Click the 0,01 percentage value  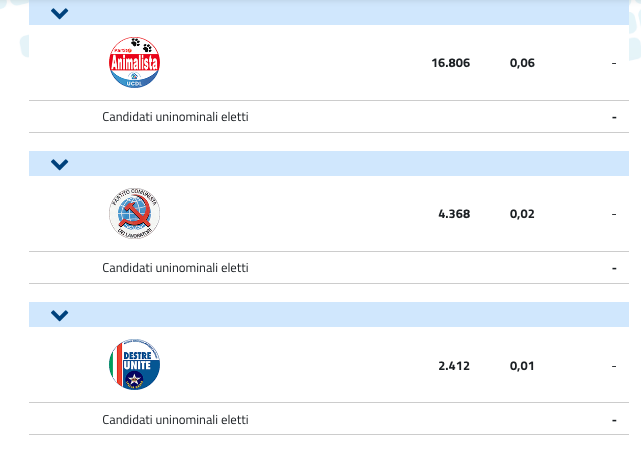click(x=522, y=366)
